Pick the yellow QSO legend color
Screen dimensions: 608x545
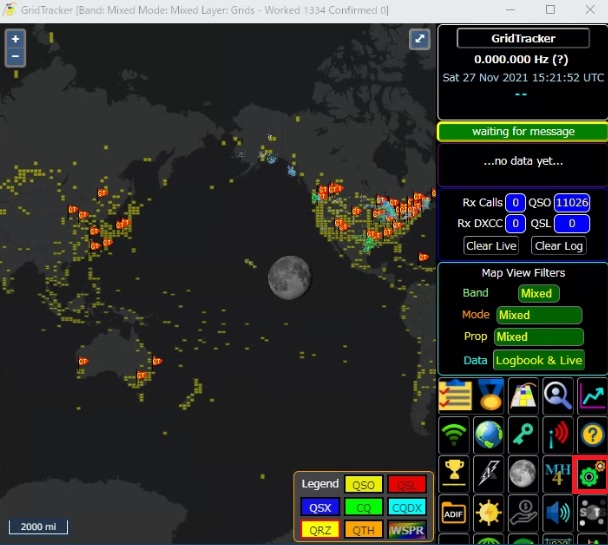tap(363, 485)
